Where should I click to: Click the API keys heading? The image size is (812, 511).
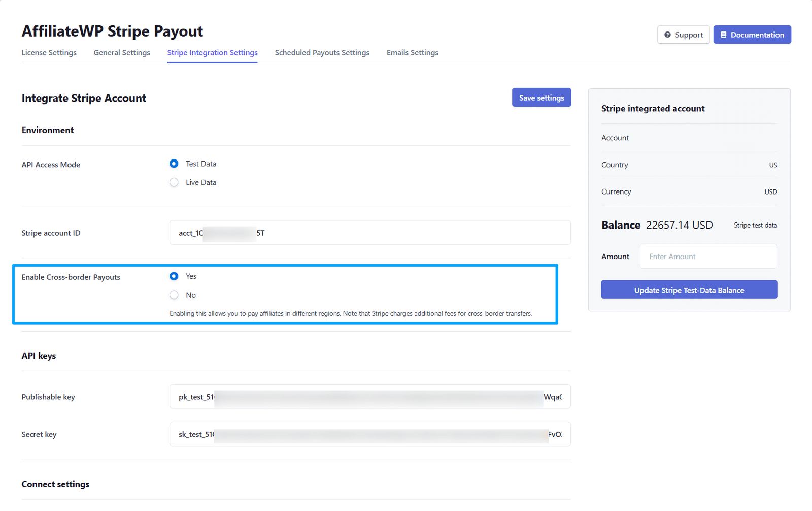click(x=39, y=356)
